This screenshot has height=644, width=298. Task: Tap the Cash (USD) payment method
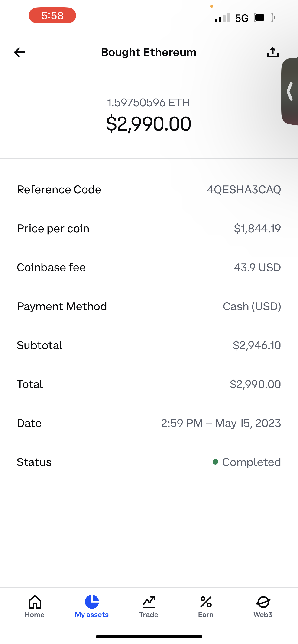coord(252,306)
